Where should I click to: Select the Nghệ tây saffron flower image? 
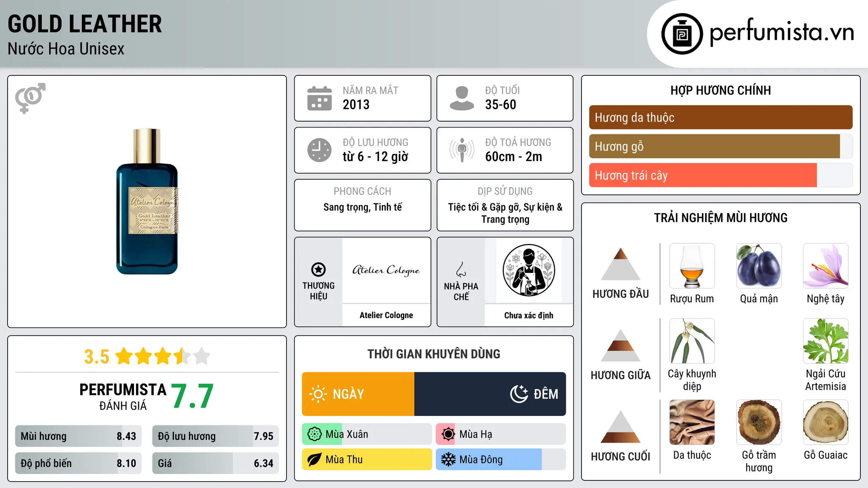pos(826,266)
